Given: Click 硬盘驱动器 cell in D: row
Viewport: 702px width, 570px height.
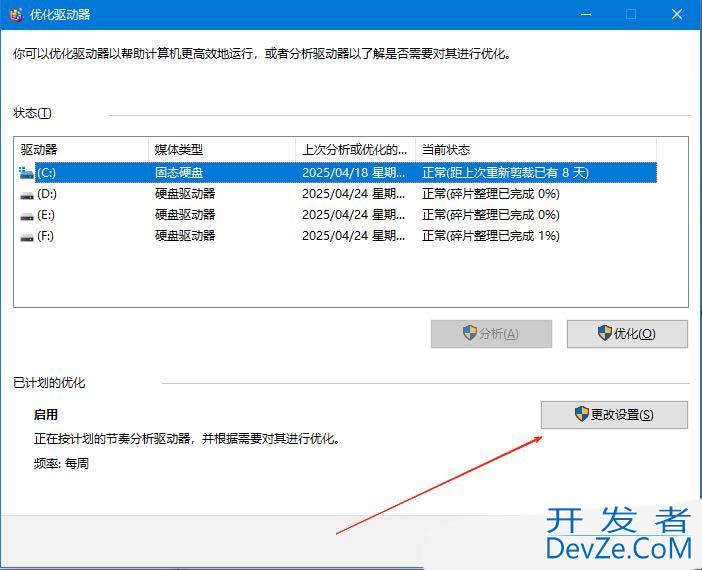Looking at the screenshot, I should point(185,194).
